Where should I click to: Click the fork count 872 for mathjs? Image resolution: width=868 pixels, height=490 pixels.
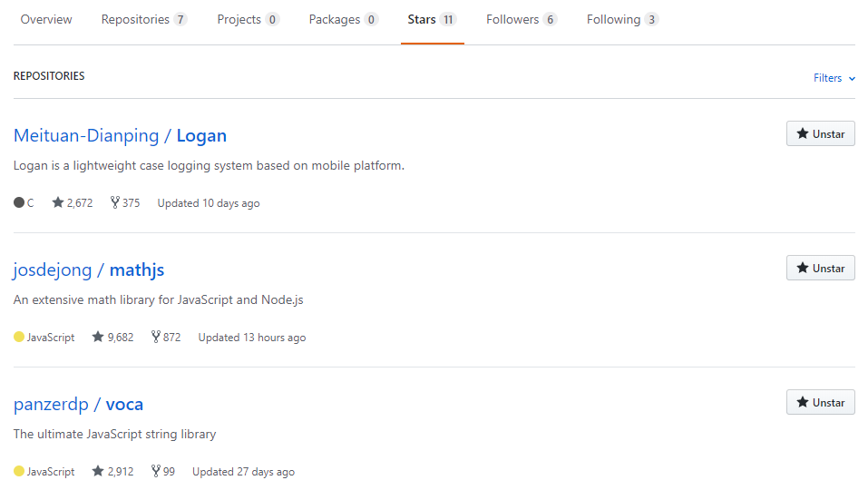point(166,338)
